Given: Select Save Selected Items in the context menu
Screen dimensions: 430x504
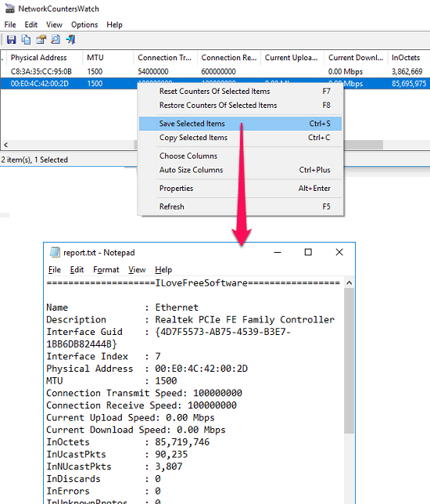Looking at the screenshot, I should (x=241, y=124).
